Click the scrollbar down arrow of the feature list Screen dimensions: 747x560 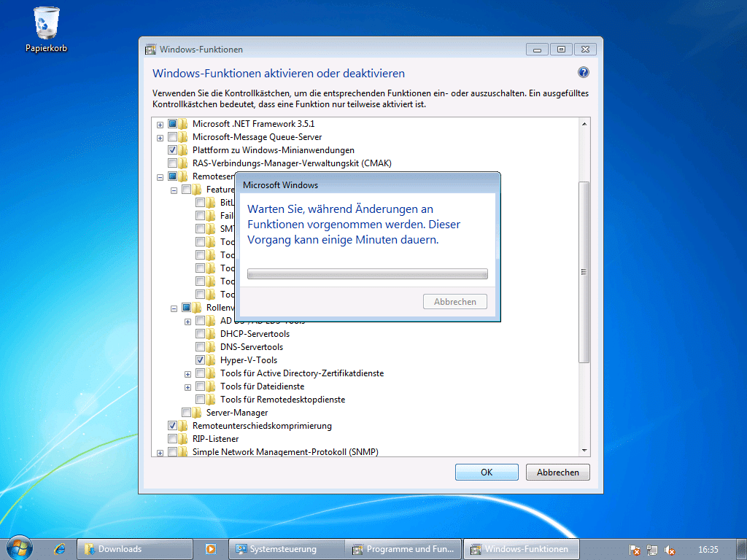pos(584,450)
